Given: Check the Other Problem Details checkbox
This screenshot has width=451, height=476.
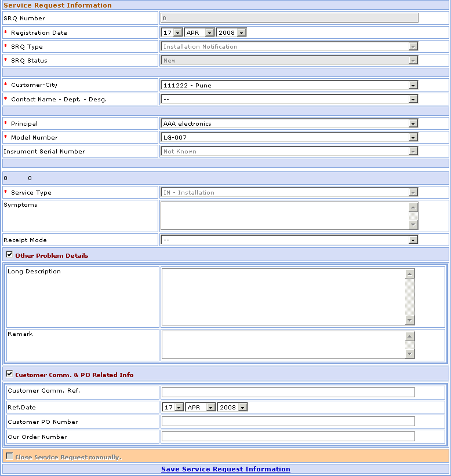Looking at the screenshot, I should (x=9, y=254).
